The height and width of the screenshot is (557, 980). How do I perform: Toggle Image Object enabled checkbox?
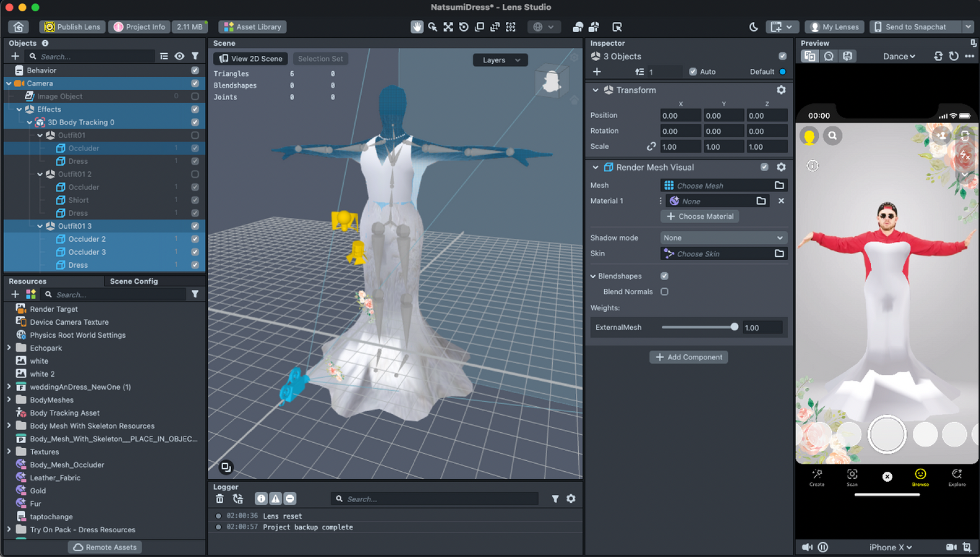pyautogui.click(x=195, y=97)
